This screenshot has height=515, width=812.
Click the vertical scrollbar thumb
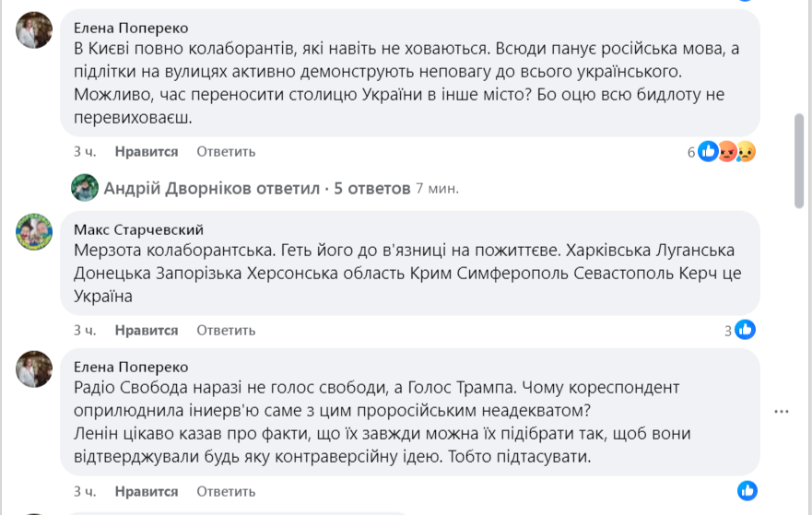[799, 161]
